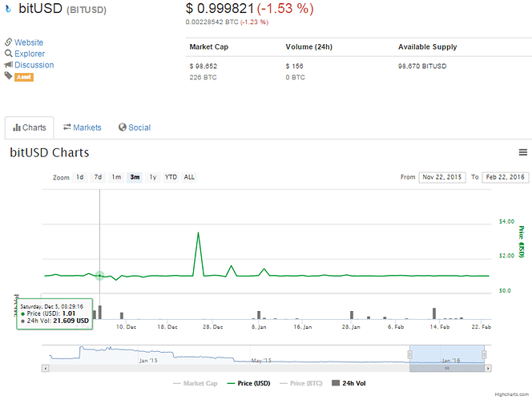Click the navigator scrollbar thumb

tap(447, 368)
